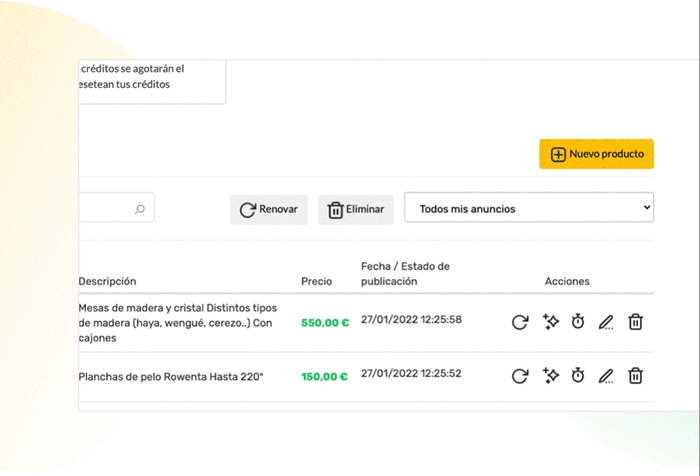Click the Nuevo producto button
The height and width of the screenshot is (476, 700).
tap(596, 154)
